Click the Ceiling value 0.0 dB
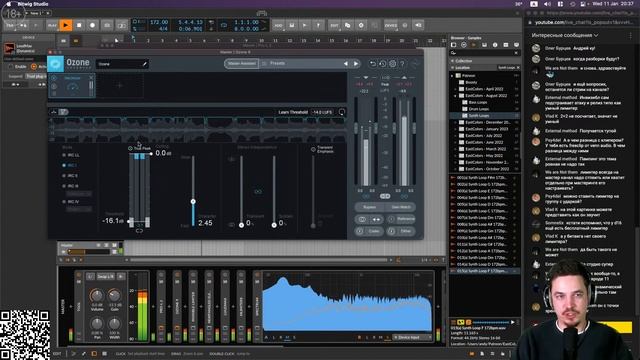Image resolution: width=640 pixels, height=360 pixels. tap(163, 153)
